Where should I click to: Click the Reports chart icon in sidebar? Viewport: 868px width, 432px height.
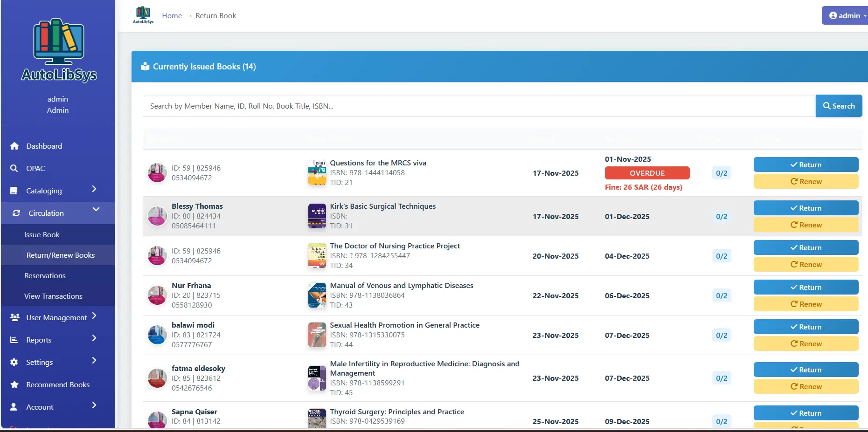(x=14, y=340)
